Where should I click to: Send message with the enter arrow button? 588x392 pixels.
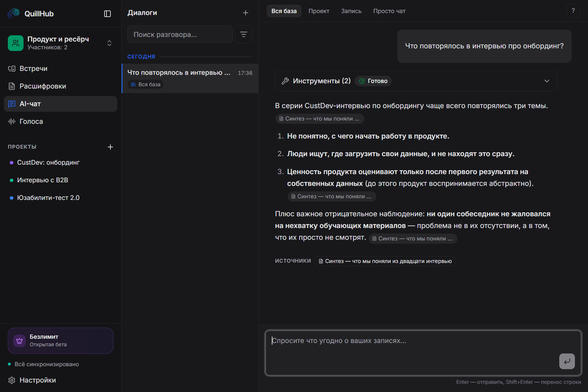(x=567, y=361)
